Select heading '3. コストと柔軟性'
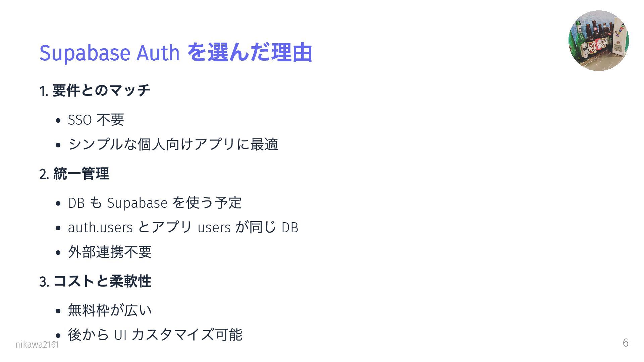Viewport: 644px width, 362px height. [95, 281]
